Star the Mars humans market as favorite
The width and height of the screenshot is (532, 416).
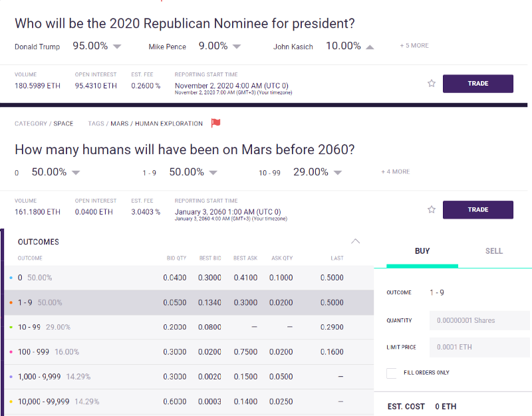point(431,210)
